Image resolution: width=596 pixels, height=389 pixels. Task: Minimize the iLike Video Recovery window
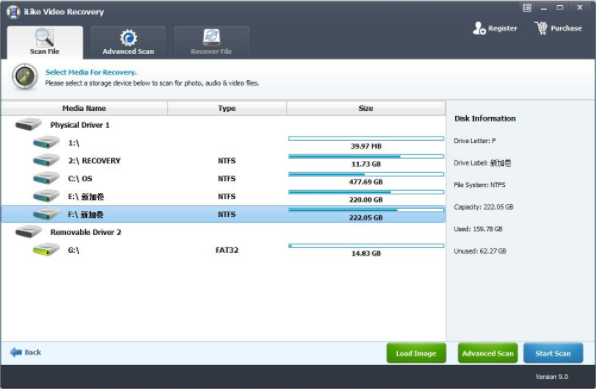544,8
